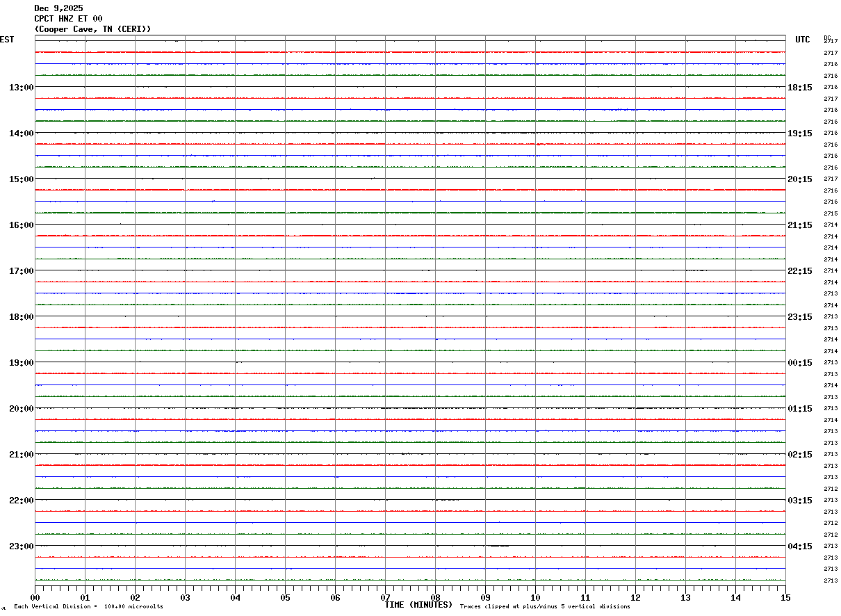841x616 pixels.
Task: Click the '(Cooper Cave, TN (CERI))' station name
Action: (x=92, y=29)
